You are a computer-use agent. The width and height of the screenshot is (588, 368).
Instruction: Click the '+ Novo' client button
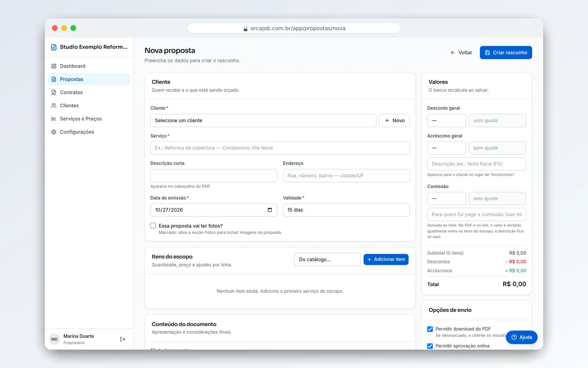394,121
